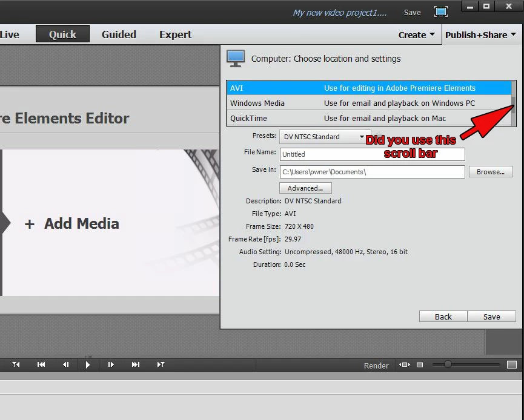The height and width of the screenshot is (420, 524).
Task: Switch to the Expert view tab
Action: click(176, 34)
